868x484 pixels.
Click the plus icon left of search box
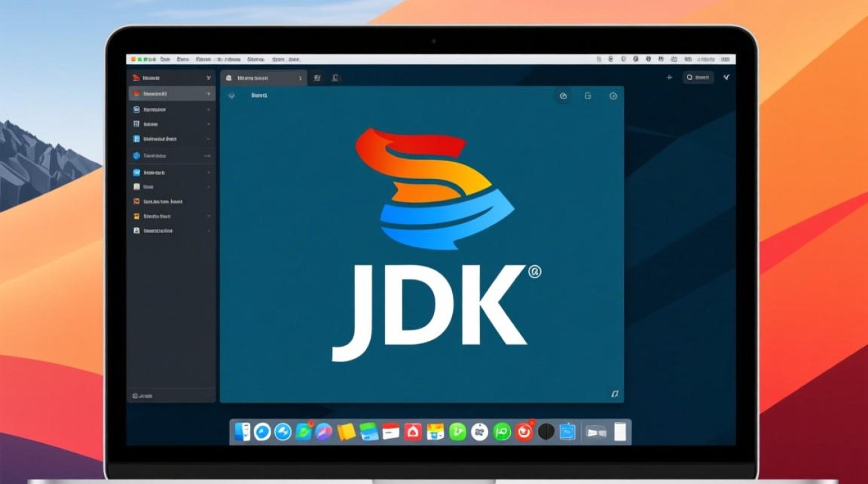pos(669,77)
